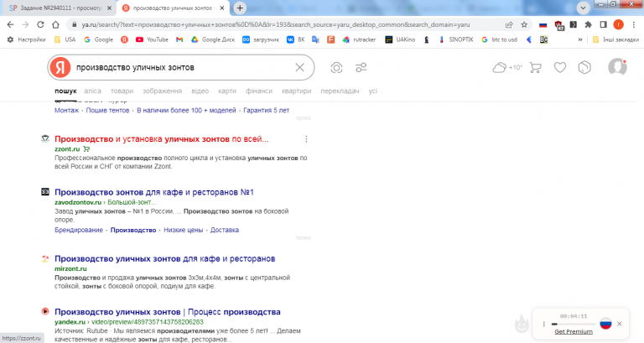
Task: Open the YouTube bookmark
Action: coord(152,39)
